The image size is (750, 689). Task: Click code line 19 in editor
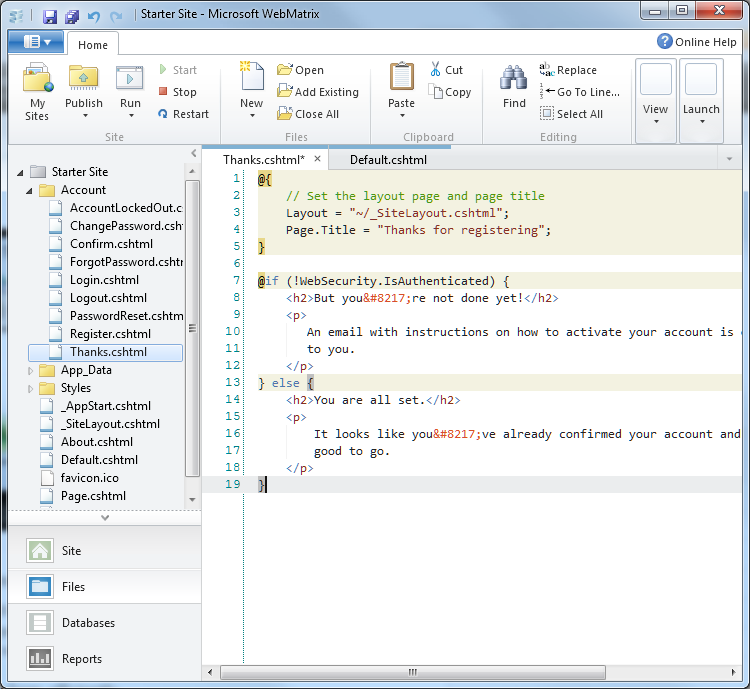coord(471,484)
